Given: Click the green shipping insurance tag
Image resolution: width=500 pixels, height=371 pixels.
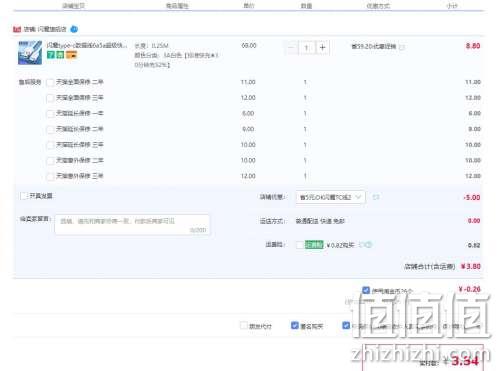Looking at the screenshot, I should click(x=314, y=245).
